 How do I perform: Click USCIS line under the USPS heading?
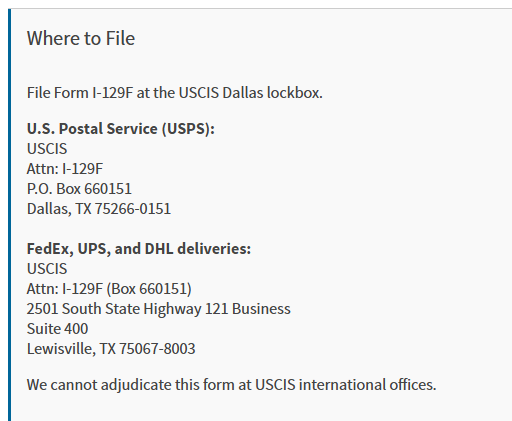click(47, 149)
